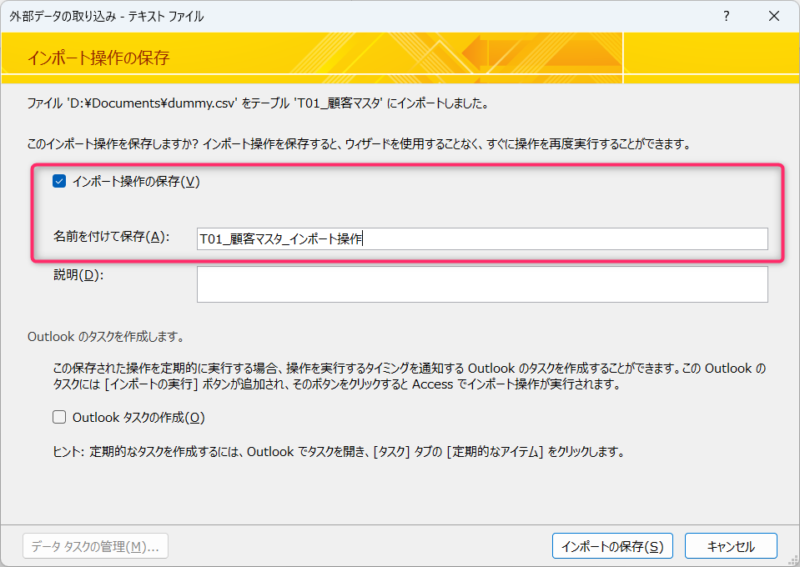The image size is (800, 567).
Task: Click the 名前を付けて保存 name field
Action: pos(482,239)
